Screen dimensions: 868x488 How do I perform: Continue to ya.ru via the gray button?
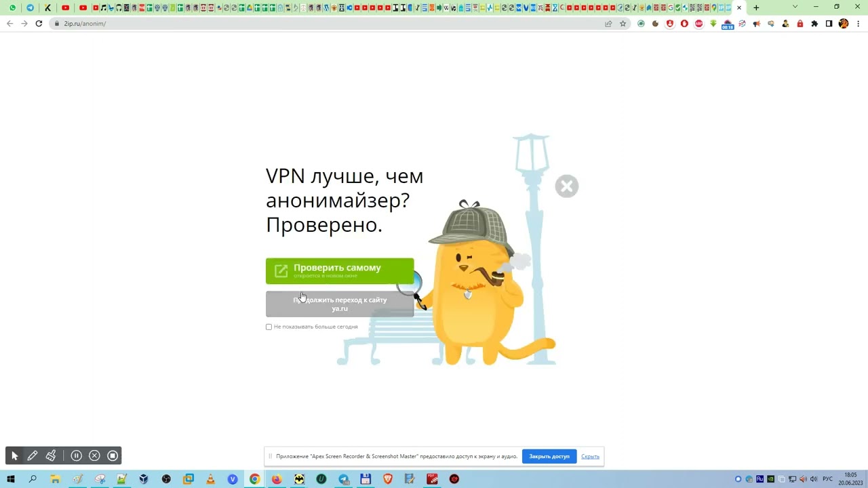click(x=340, y=304)
